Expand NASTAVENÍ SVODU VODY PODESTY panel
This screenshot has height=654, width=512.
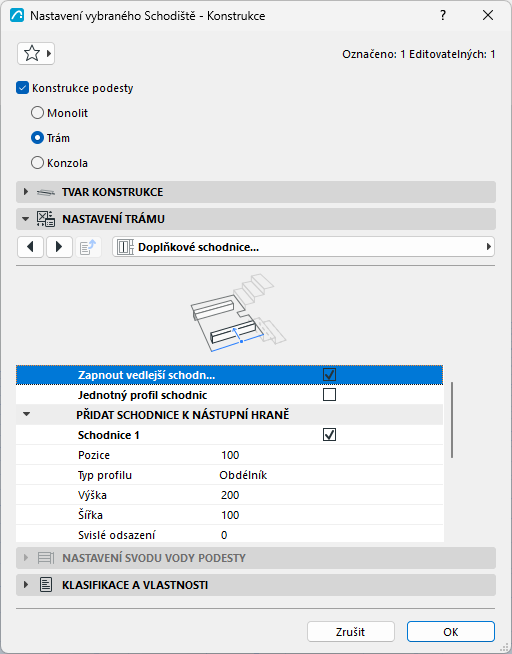(x=26, y=558)
